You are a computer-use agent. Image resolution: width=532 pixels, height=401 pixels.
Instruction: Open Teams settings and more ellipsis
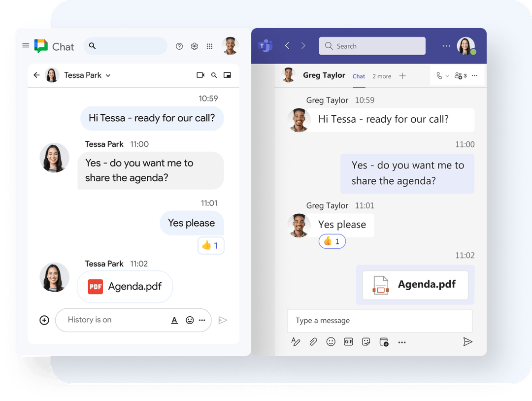[446, 46]
